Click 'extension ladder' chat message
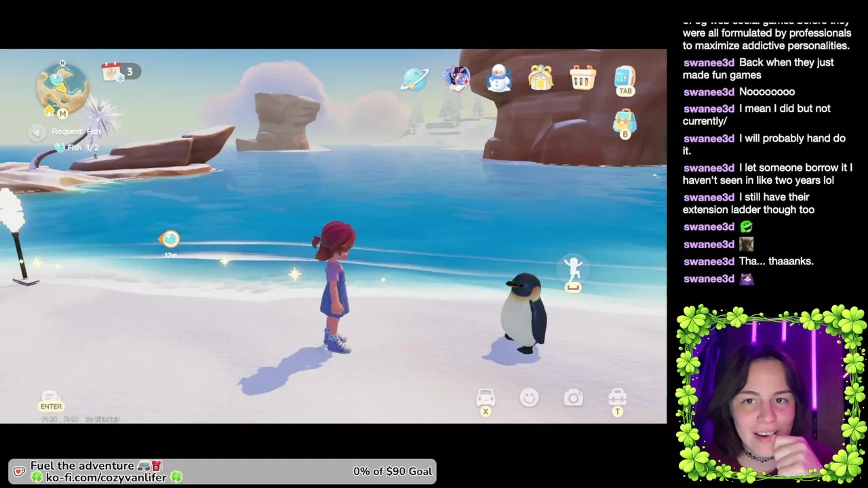Image resolution: width=868 pixels, height=488 pixels. [x=749, y=203]
